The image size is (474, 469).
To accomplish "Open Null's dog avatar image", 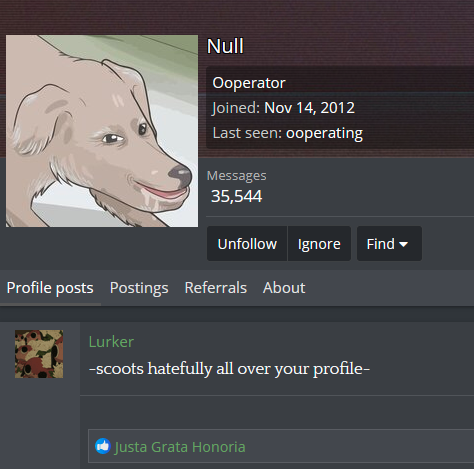I will click(x=102, y=131).
